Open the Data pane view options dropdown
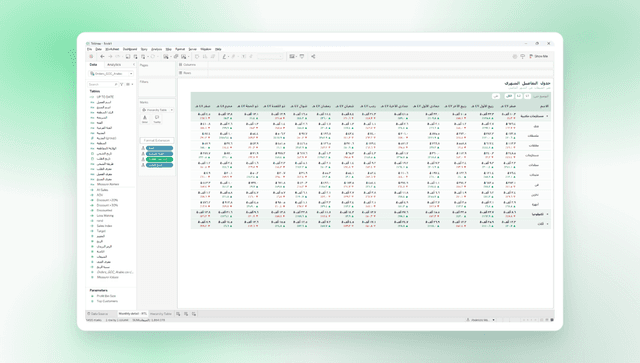 pyautogui.click(x=129, y=84)
